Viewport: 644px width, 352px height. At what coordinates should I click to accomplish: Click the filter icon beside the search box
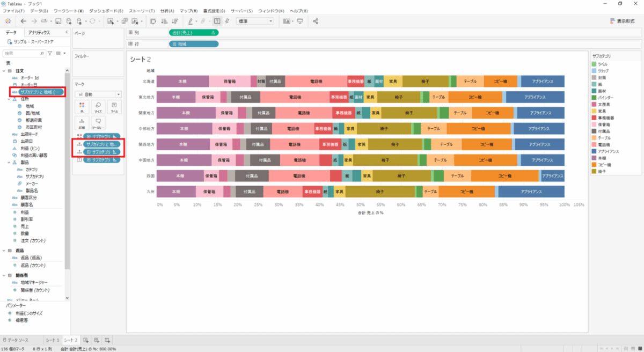click(x=50, y=53)
